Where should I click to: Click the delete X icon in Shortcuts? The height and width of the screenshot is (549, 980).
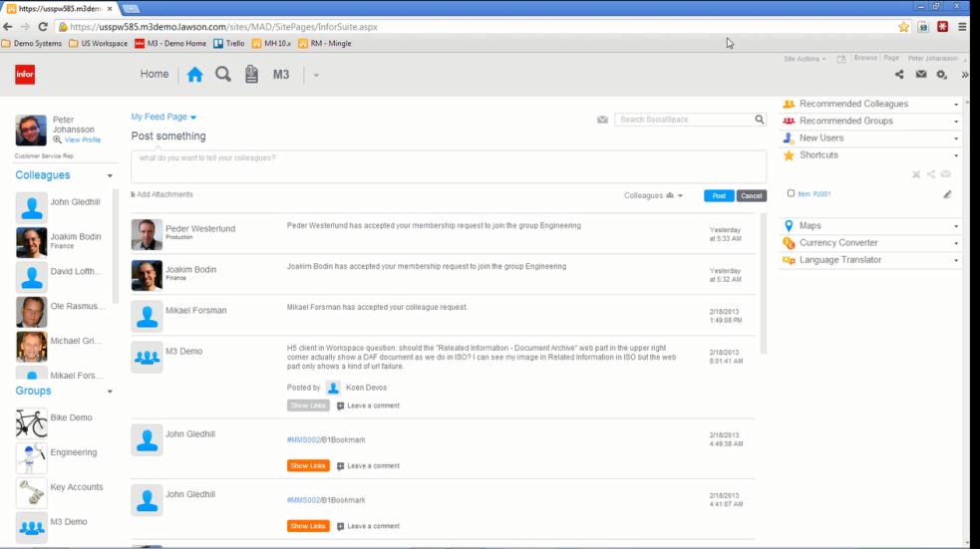[916, 175]
